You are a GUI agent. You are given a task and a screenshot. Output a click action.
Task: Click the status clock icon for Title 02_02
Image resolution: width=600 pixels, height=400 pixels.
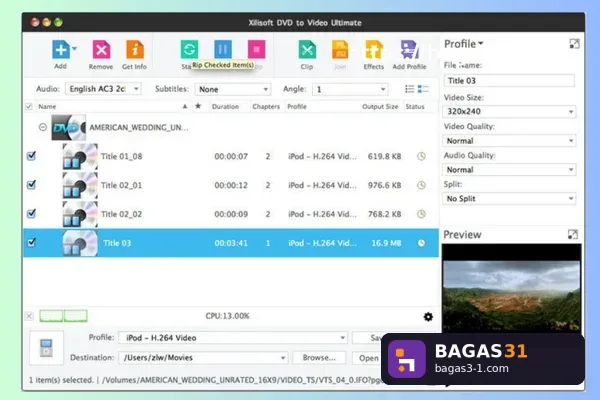tap(421, 214)
